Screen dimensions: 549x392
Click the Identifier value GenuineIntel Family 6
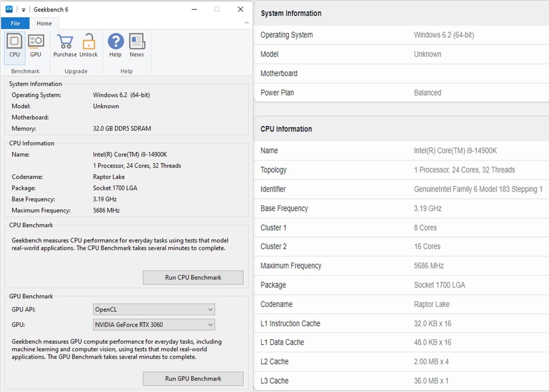(x=478, y=189)
